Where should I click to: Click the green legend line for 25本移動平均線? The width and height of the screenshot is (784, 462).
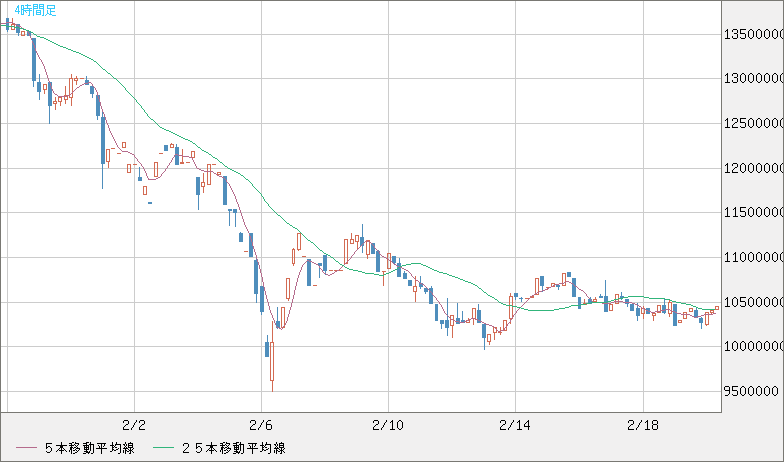coord(163,448)
